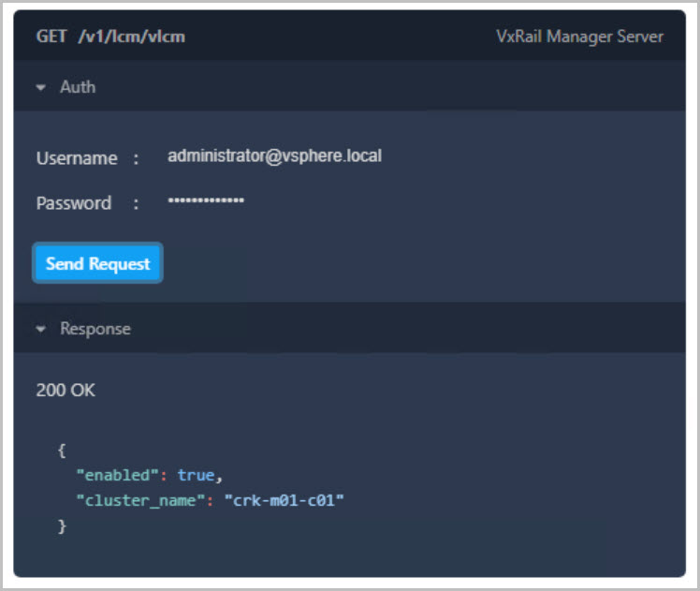Image resolution: width=700 pixels, height=591 pixels.
Task: Click the 200 OK status text
Action: (x=66, y=390)
